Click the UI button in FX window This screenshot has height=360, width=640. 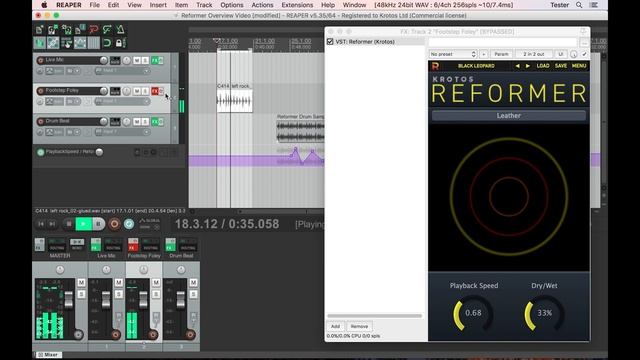(561, 54)
